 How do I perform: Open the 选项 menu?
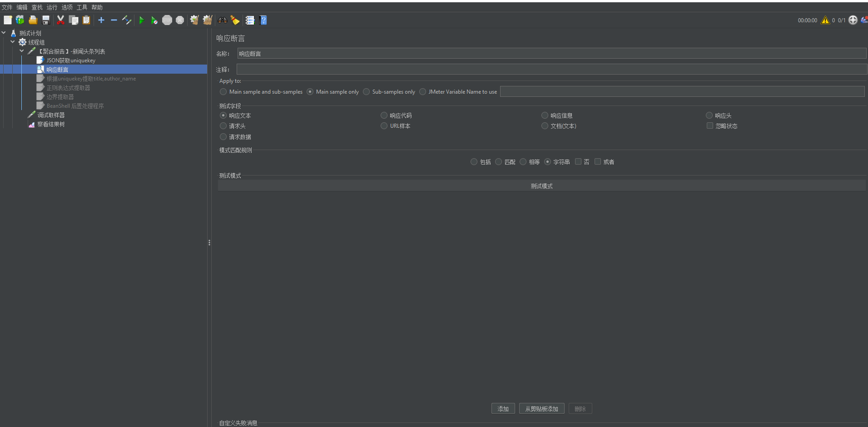(x=67, y=7)
